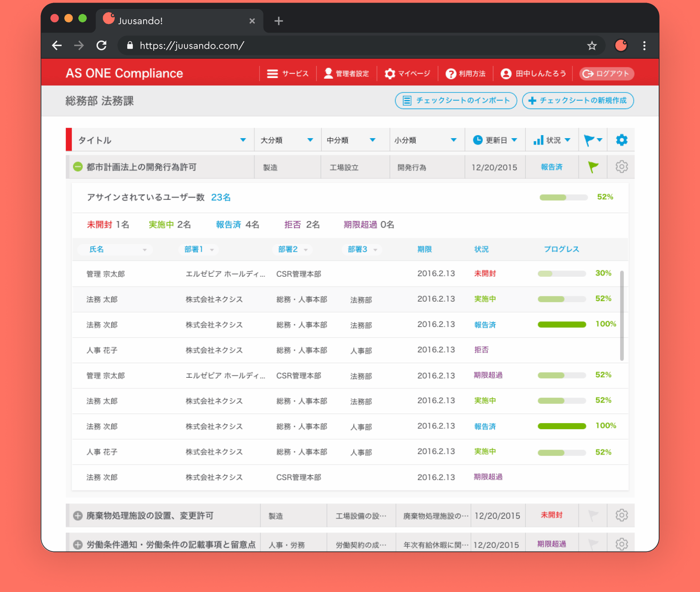Toggle the flag on 労働条件通知 row
Viewport: 700px width, 592px height.
click(x=593, y=544)
